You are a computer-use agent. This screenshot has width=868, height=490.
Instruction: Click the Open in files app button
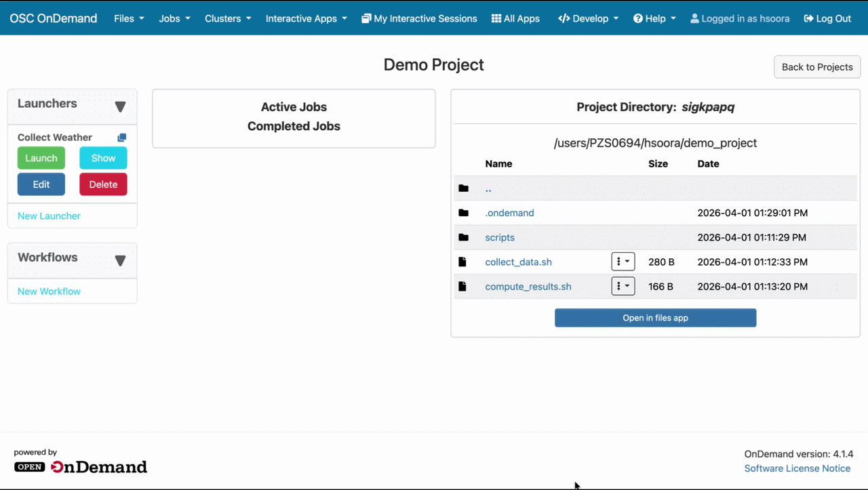[x=655, y=317]
